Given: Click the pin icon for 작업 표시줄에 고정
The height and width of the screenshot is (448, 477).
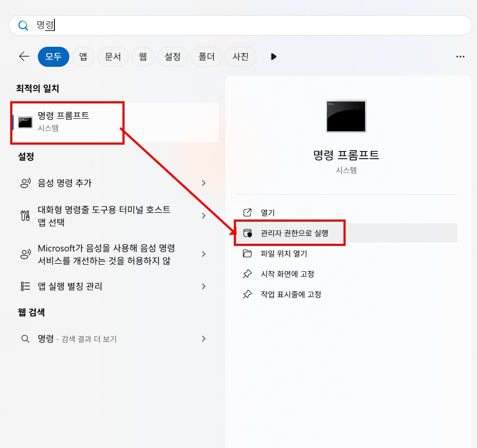Looking at the screenshot, I should coord(247,294).
